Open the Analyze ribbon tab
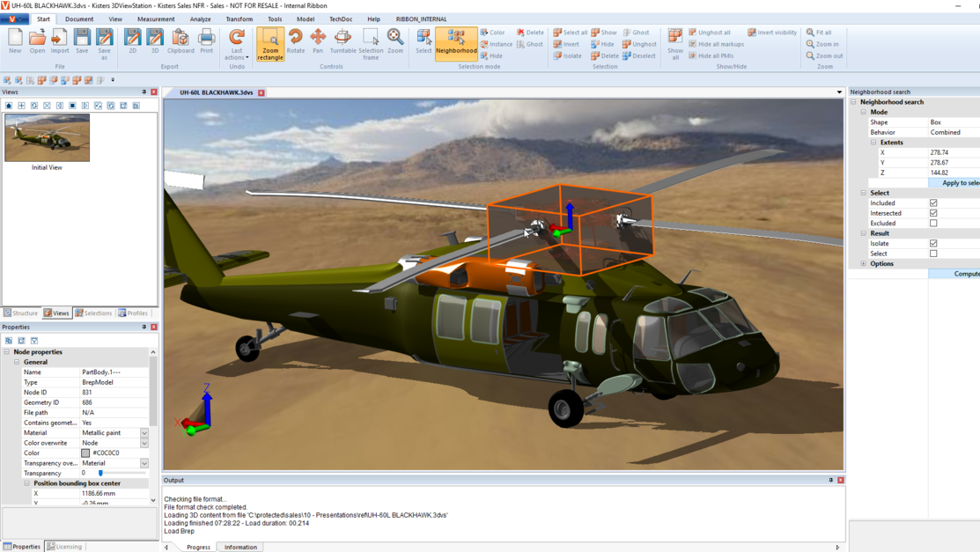This screenshot has width=980, height=552. pyautogui.click(x=200, y=19)
